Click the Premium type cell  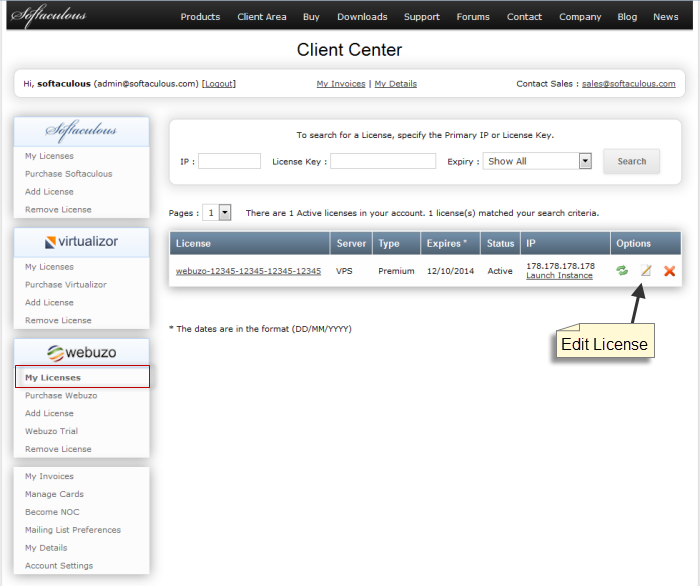[x=396, y=271]
